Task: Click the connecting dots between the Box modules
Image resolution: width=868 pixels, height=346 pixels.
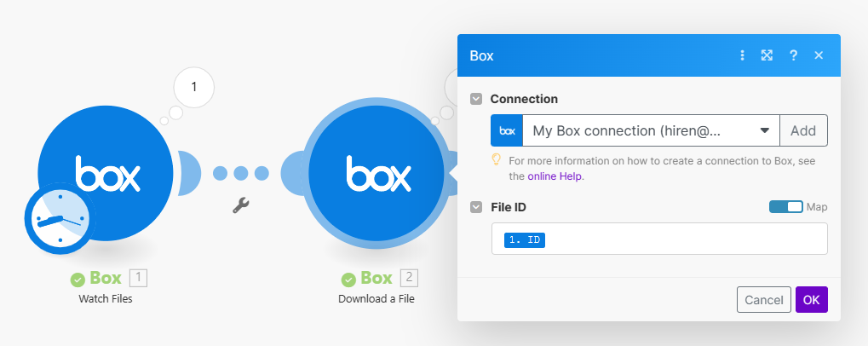Action: (241, 173)
